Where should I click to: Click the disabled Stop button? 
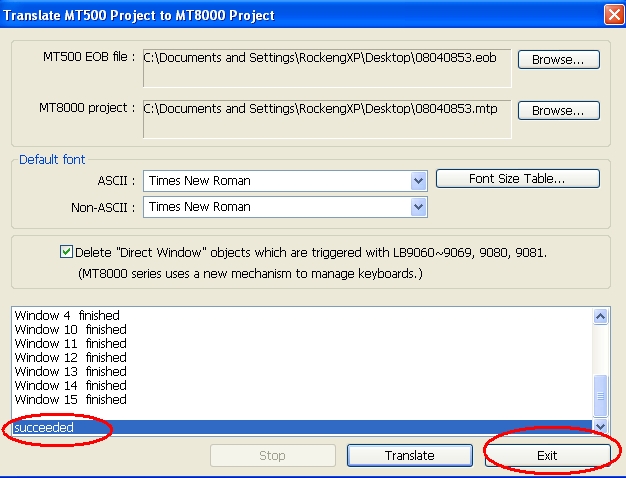pos(272,455)
